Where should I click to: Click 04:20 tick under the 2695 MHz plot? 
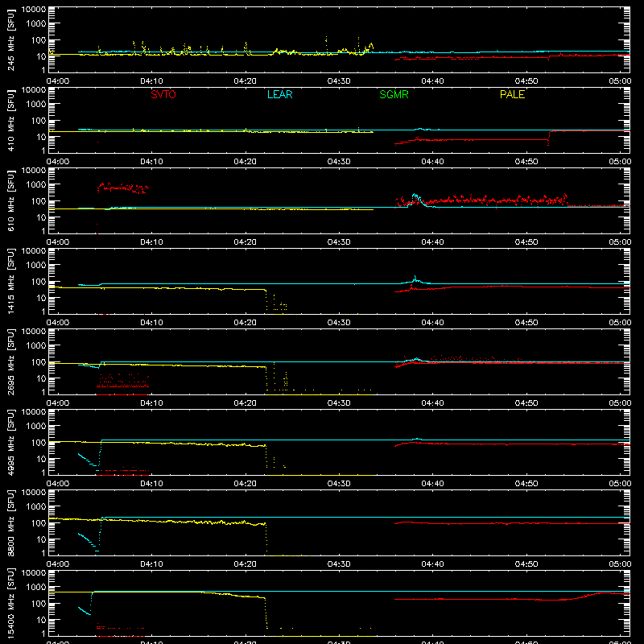coord(246,403)
